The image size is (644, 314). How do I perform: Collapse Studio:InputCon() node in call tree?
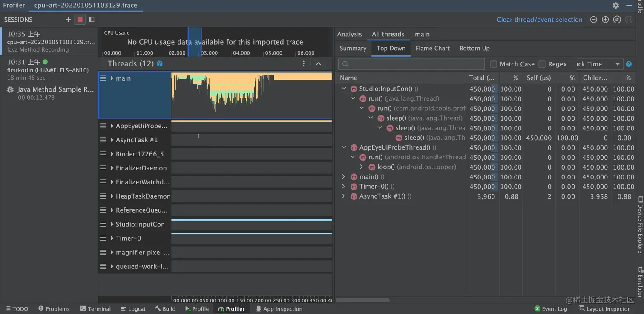344,89
